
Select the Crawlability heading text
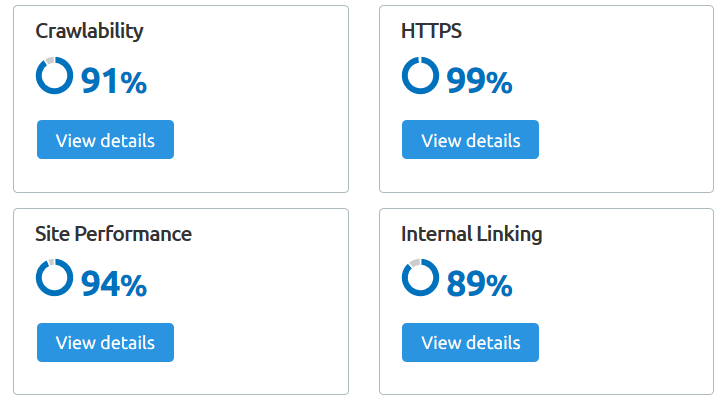point(89,31)
